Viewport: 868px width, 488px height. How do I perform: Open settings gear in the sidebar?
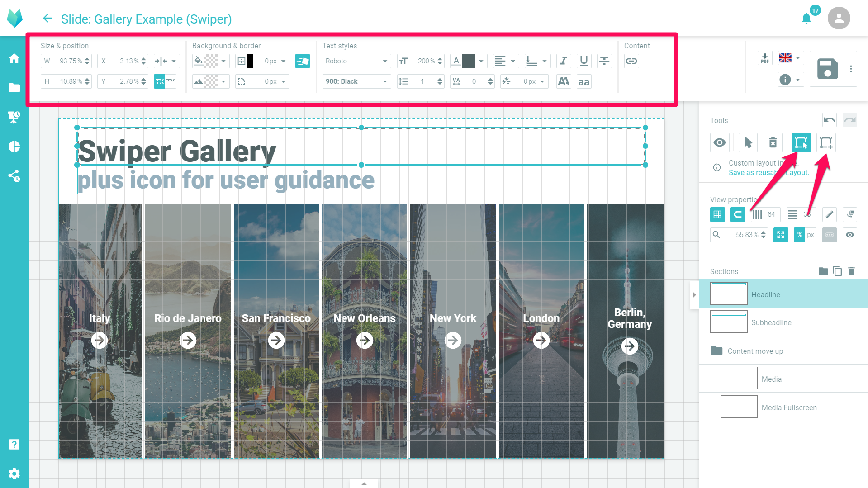coord(14,474)
